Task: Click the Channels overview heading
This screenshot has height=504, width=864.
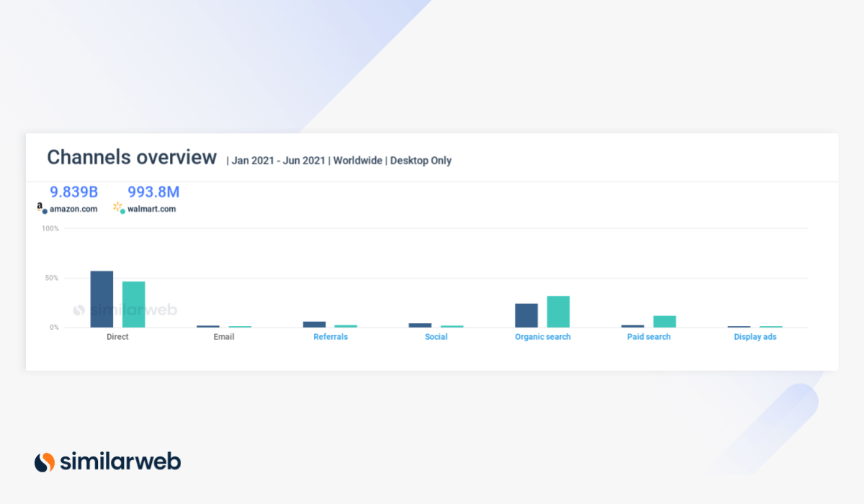Action: point(132,158)
